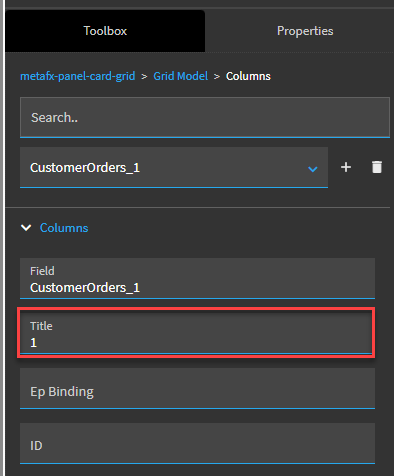Collapse the Columns section chevron
This screenshot has width=394, height=476.
(x=26, y=228)
